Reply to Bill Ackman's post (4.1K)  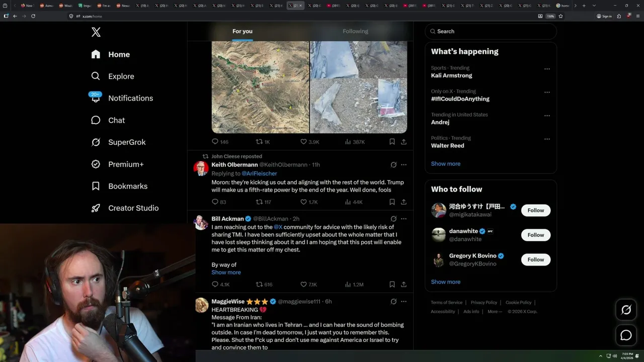click(220, 284)
